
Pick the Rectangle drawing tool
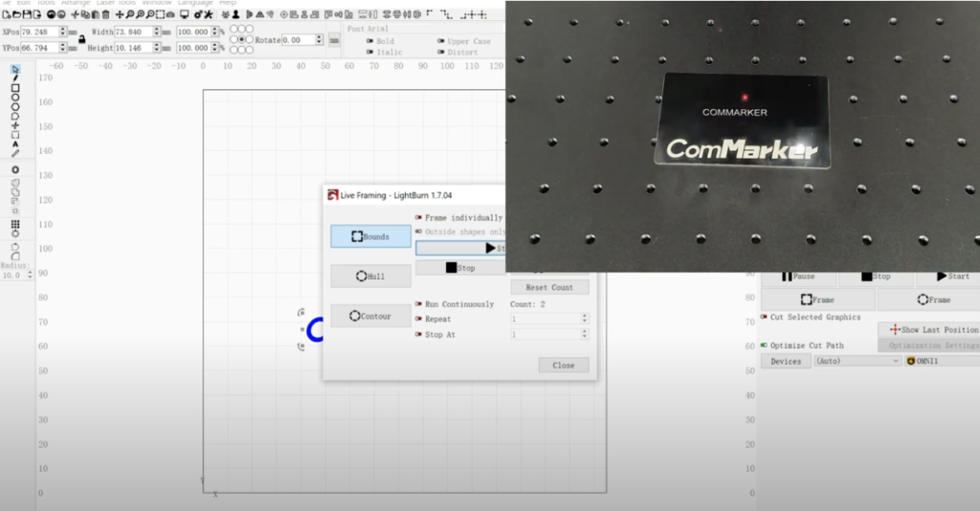click(15, 88)
